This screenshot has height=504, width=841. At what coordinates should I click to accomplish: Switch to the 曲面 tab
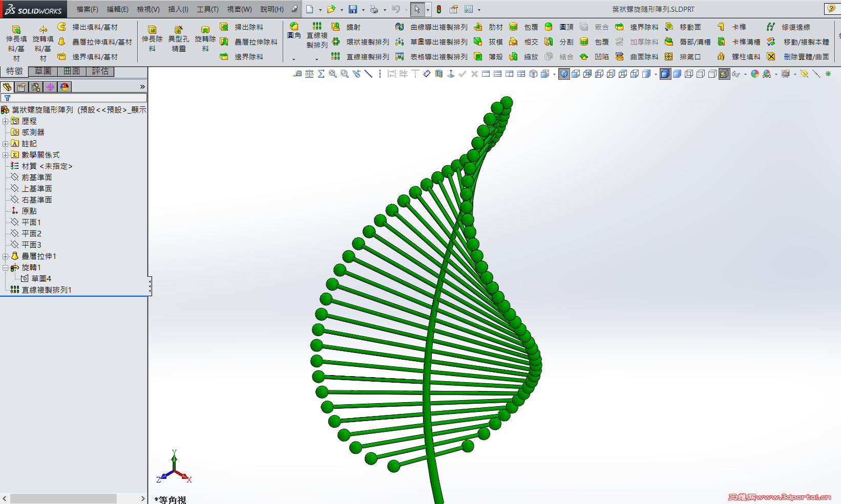[72, 71]
